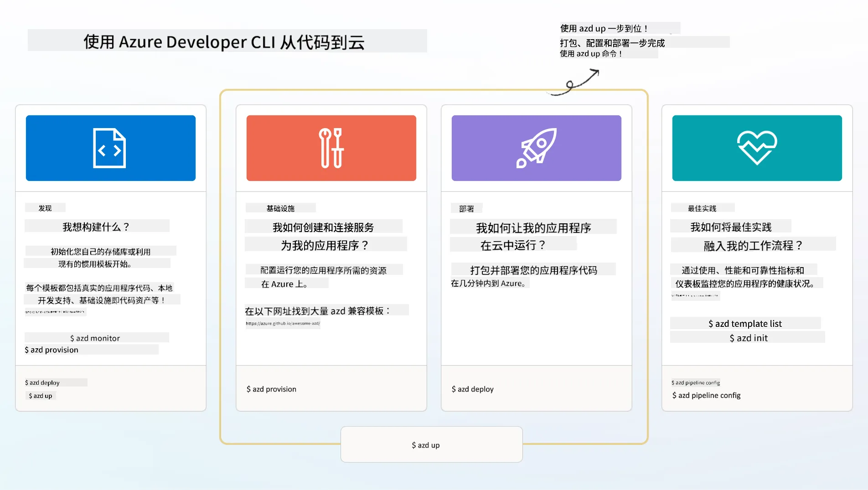Click the title '使用 Azure Developer CLI 从代码到云'
868x490 pixels.
tap(224, 42)
